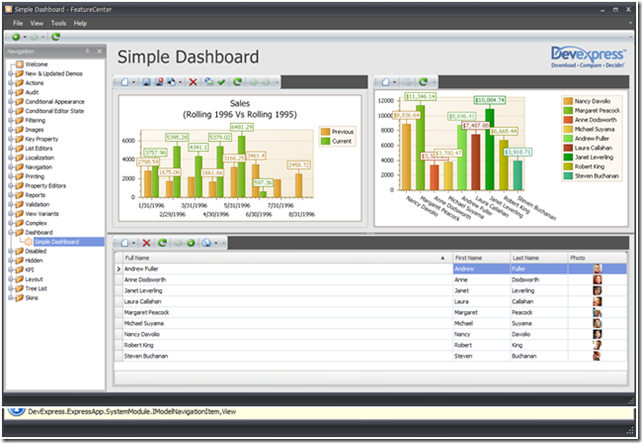The height and width of the screenshot is (443, 642).
Task: Open the Export dropdown arrow in grid toolbar
Action: [216, 243]
